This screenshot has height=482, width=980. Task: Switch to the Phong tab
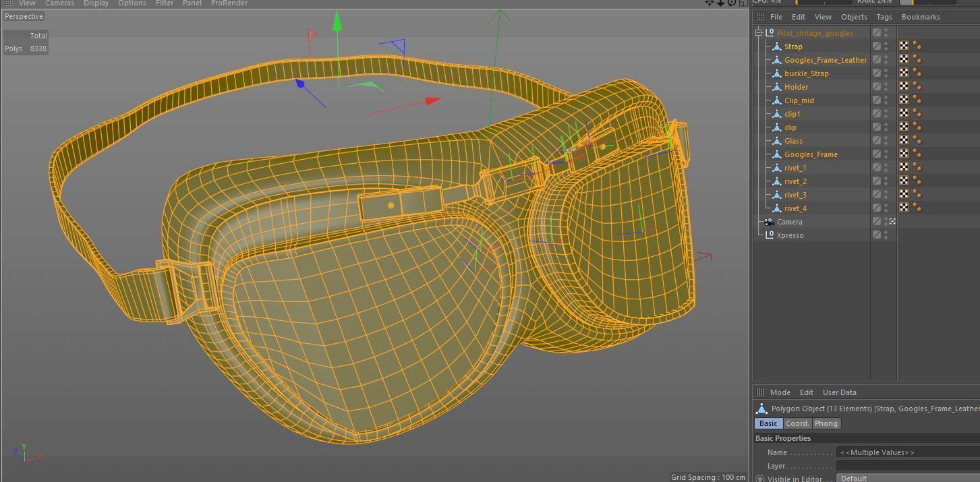[826, 423]
